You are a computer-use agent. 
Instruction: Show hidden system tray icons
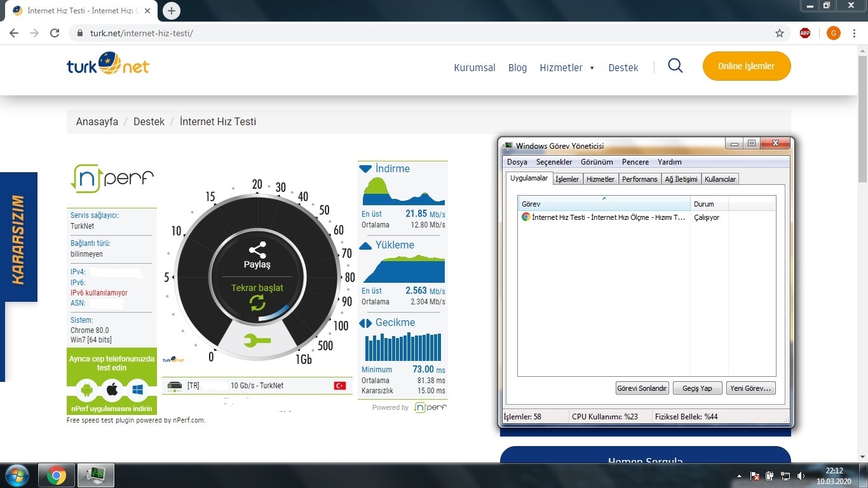[739, 476]
